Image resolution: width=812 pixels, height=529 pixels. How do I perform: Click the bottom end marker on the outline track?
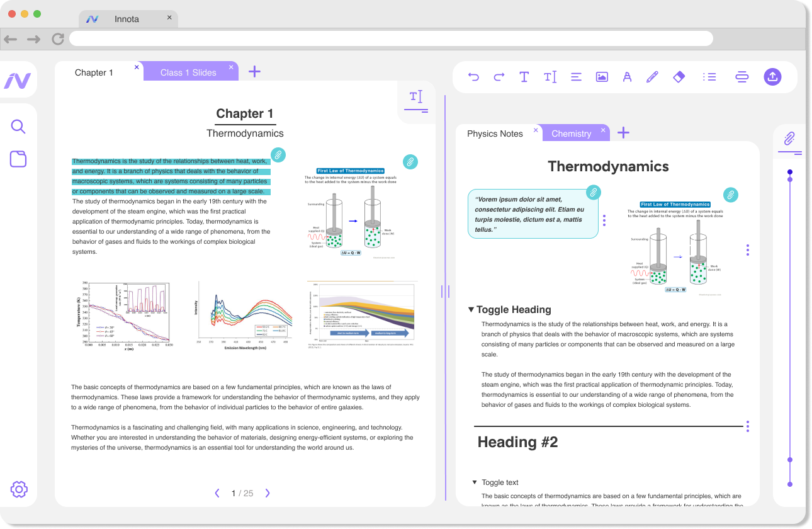[x=790, y=484]
